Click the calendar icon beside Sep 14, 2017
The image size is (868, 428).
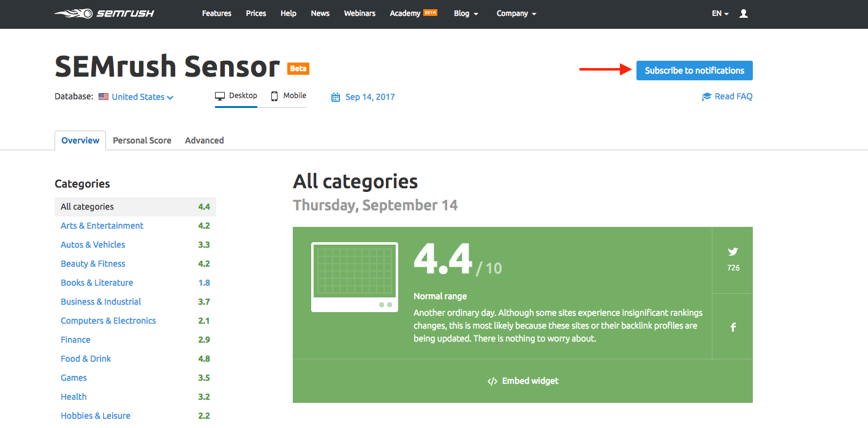tap(335, 97)
